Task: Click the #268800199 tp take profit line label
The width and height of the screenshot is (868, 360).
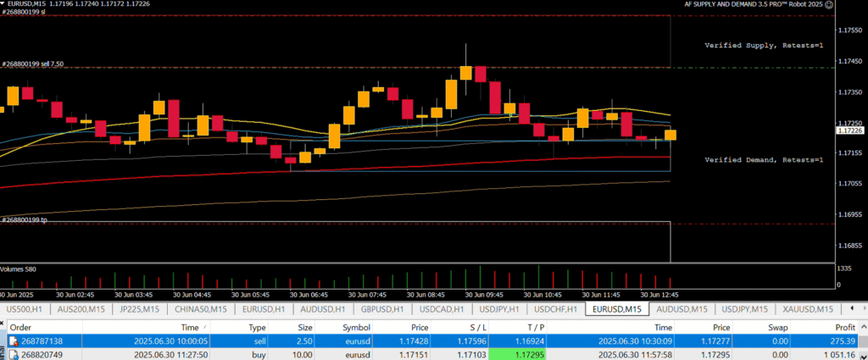Action: click(x=24, y=219)
